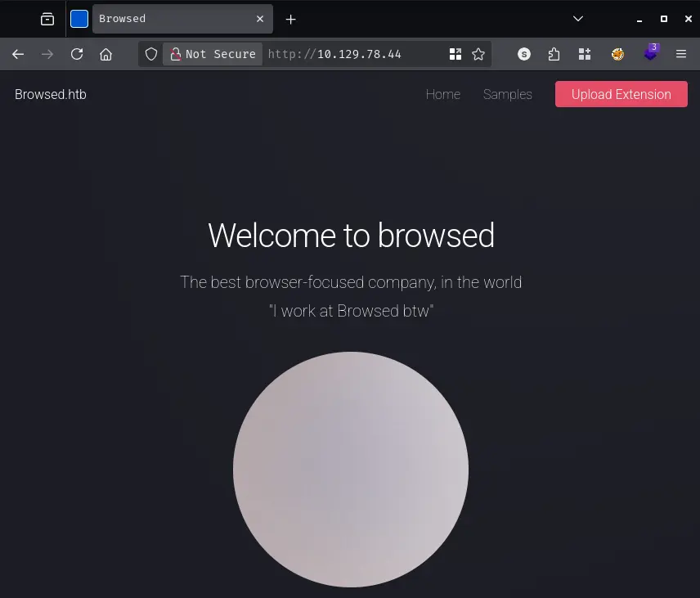Bookmark this page with the star icon
700x598 pixels.
coord(478,54)
